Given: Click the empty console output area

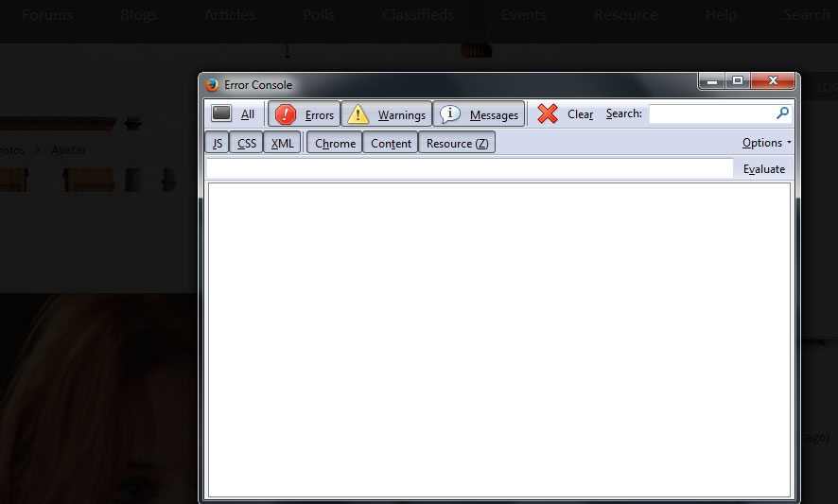Looking at the screenshot, I should [498, 339].
